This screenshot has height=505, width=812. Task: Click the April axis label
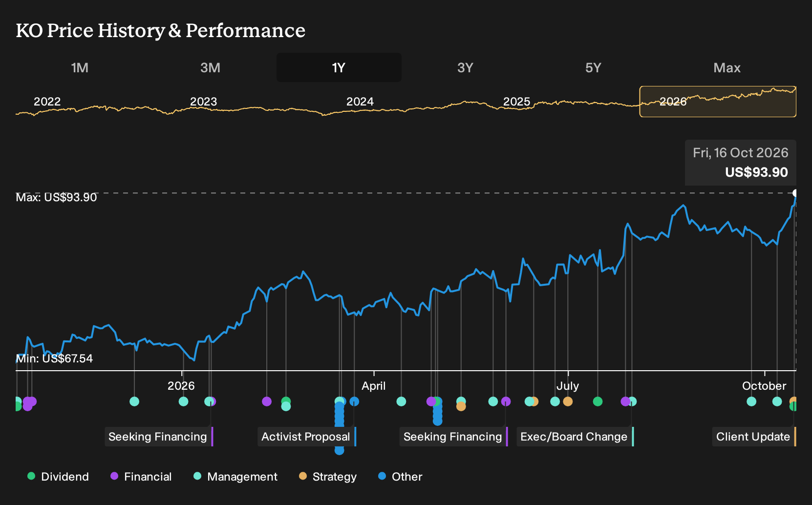click(x=374, y=386)
